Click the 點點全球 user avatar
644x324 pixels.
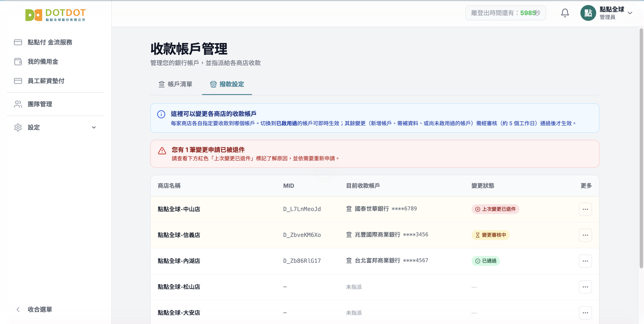click(588, 13)
